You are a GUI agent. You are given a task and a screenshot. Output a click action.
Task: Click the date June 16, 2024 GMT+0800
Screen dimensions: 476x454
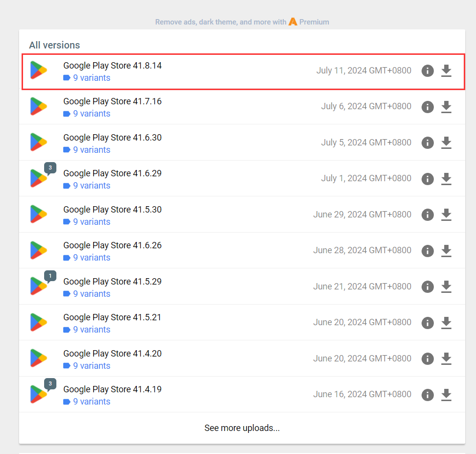362,394
